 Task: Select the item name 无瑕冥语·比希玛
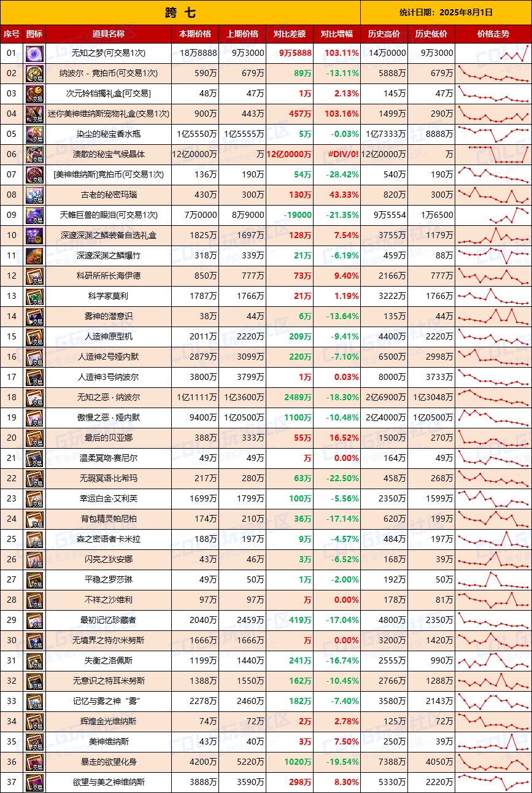click(x=109, y=479)
